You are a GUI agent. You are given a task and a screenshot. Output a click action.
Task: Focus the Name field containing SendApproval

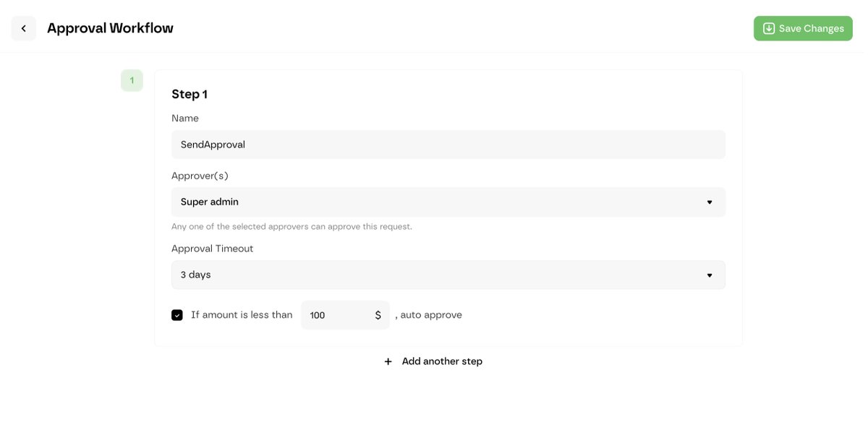pyautogui.click(x=448, y=145)
